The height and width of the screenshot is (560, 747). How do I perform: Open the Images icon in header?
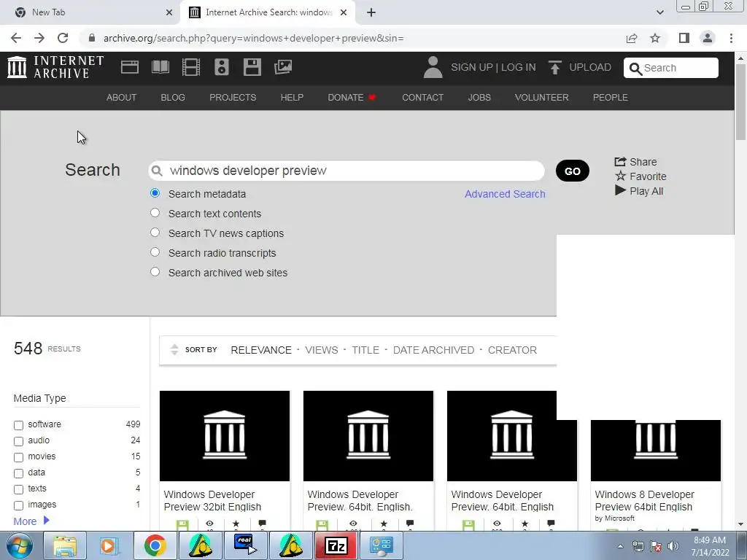click(283, 67)
